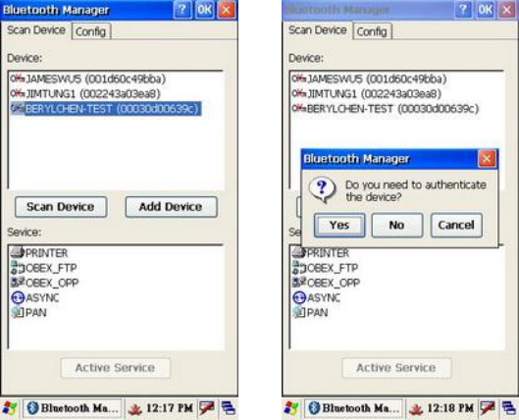
Task: Close the authenticate dialog with X
Action: [487, 159]
